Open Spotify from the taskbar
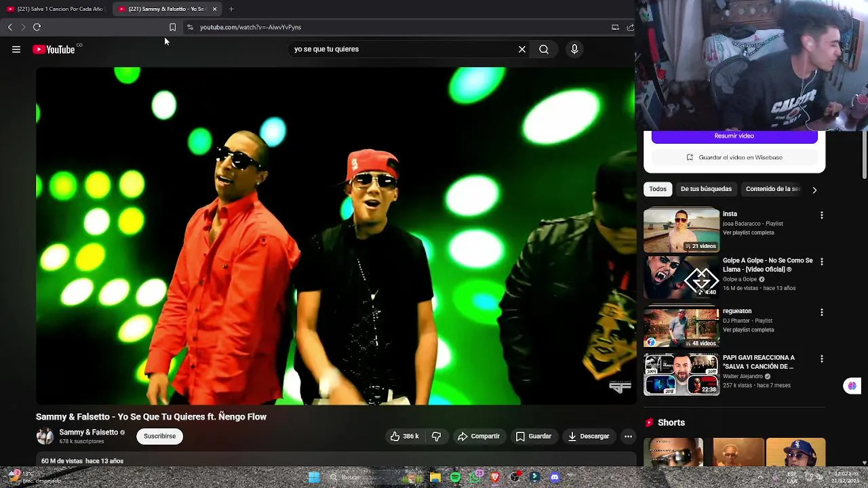The image size is (868, 488). (x=455, y=477)
